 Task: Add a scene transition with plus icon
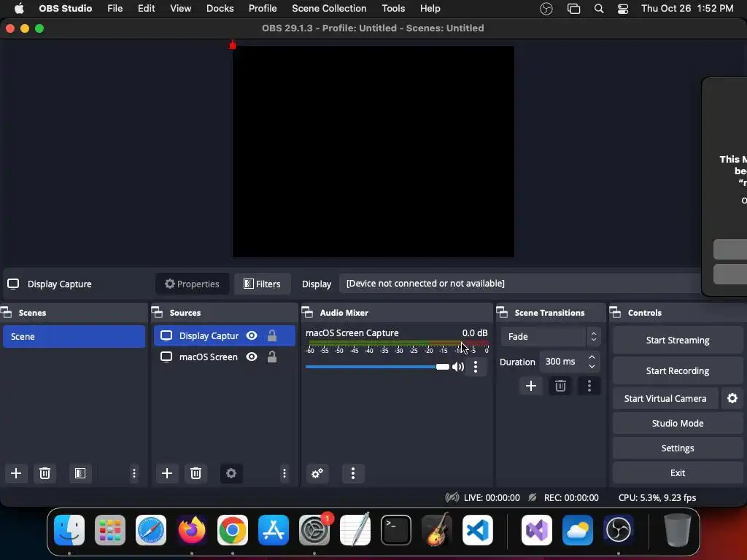[x=531, y=386]
